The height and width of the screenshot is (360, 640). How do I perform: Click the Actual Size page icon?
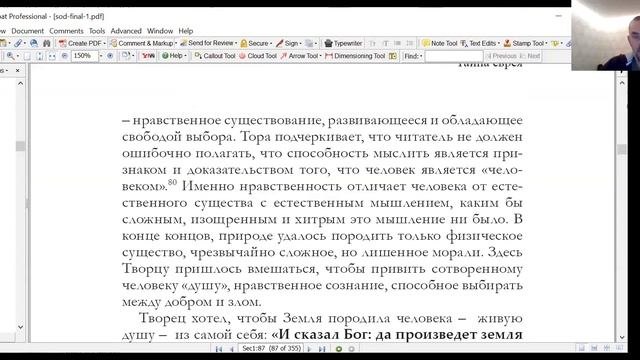tap(27, 56)
